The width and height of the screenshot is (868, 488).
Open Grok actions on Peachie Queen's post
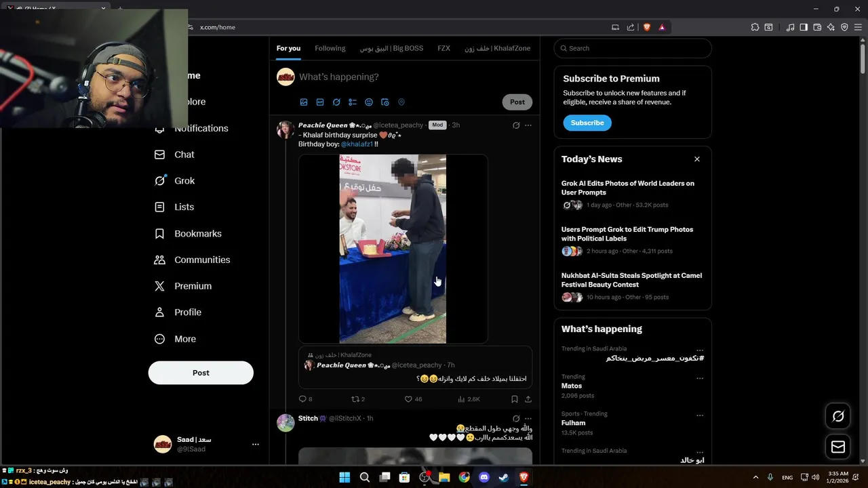point(516,125)
